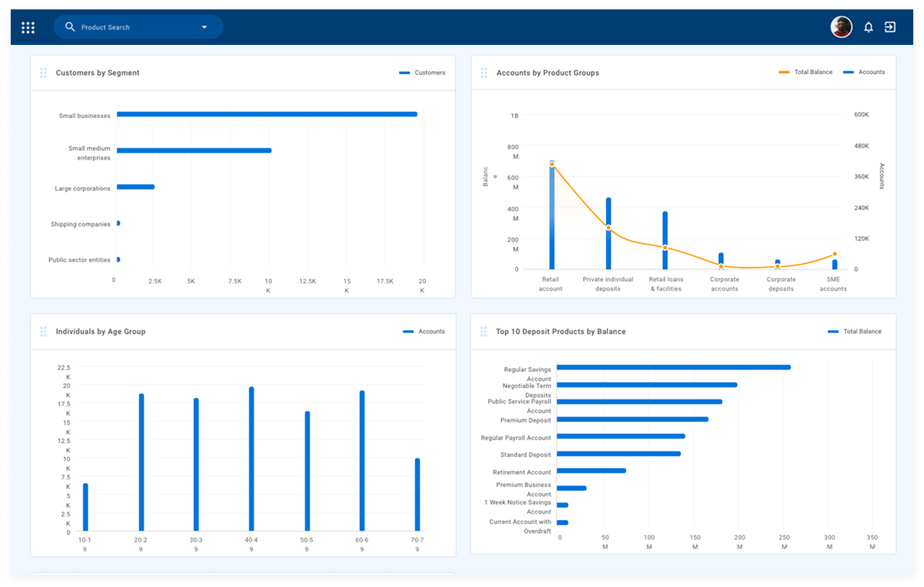
Task: Click the Standard Deposit label
Action: click(x=525, y=454)
